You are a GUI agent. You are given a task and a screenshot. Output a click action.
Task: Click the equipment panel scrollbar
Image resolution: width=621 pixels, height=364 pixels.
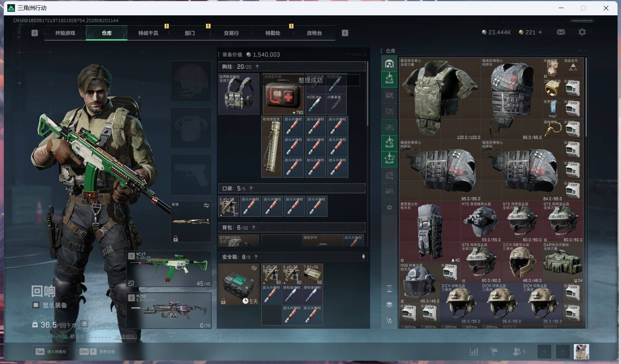click(367, 94)
